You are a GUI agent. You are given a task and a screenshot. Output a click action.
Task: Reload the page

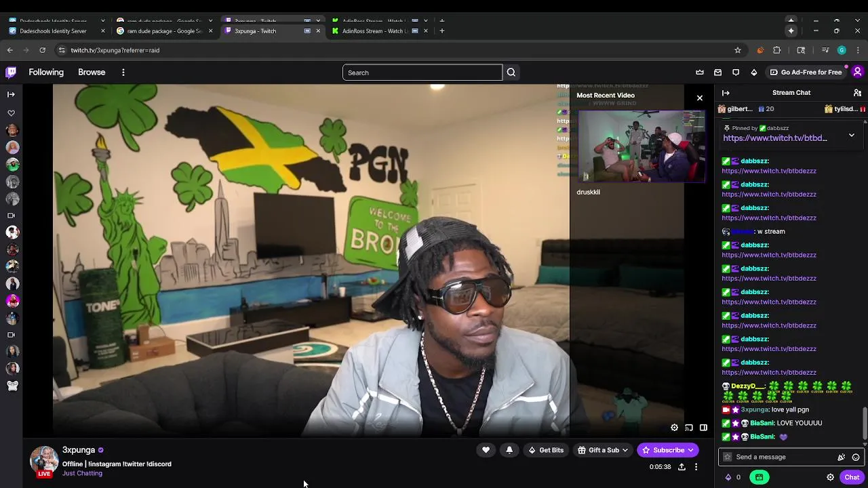pos(42,50)
